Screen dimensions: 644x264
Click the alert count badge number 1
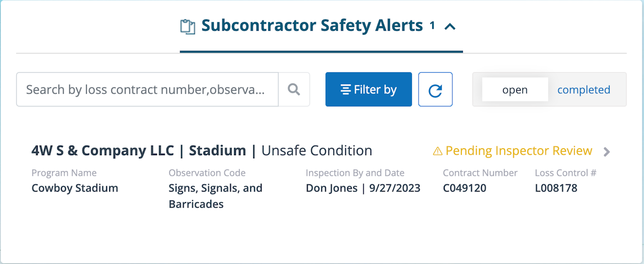[432, 25]
